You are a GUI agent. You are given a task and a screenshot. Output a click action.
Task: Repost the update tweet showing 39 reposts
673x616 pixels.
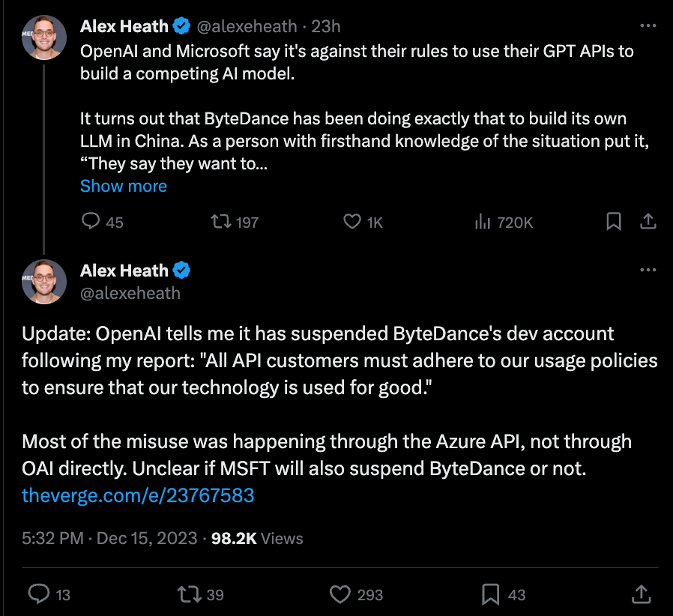[188, 594]
